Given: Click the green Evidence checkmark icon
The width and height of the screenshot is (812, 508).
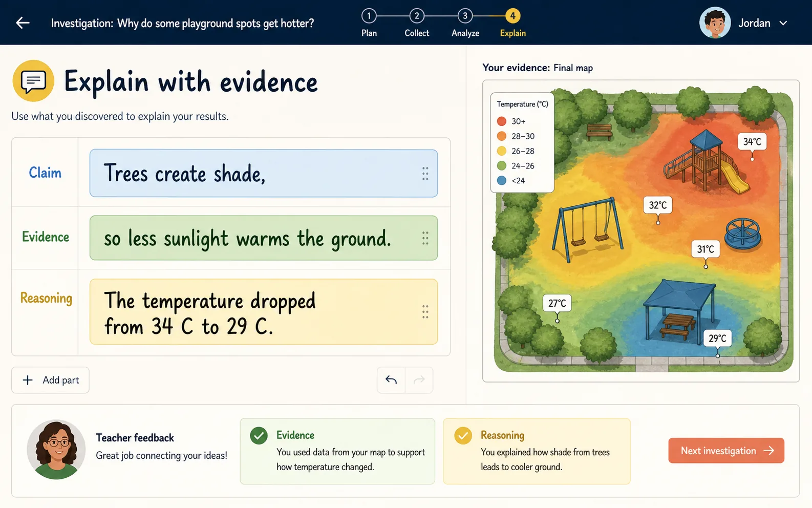Looking at the screenshot, I should click(x=259, y=436).
